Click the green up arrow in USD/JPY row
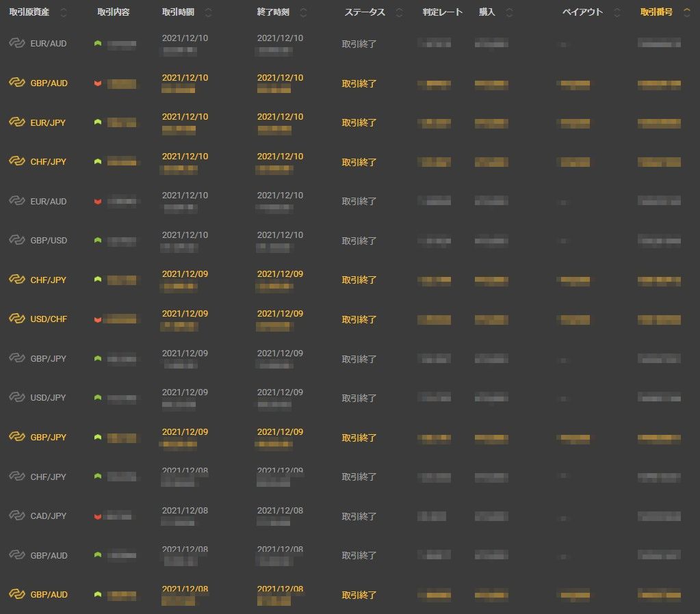 [98, 398]
